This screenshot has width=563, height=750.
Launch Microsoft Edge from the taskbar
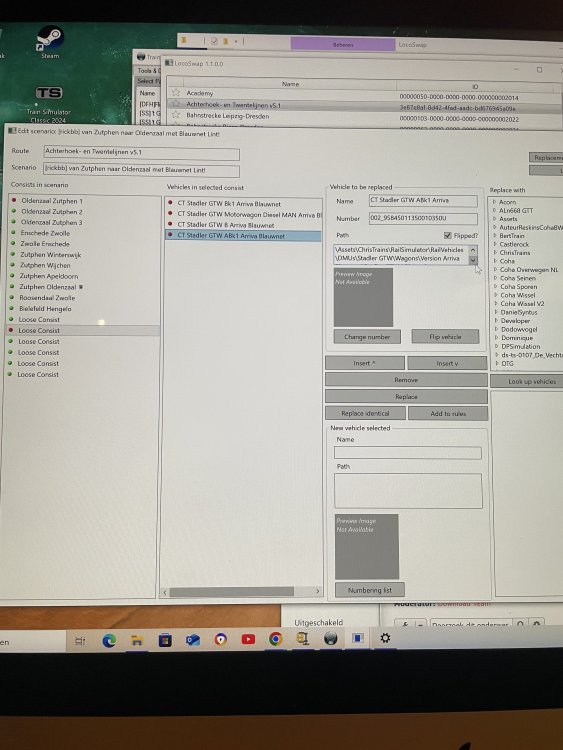tap(109, 640)
